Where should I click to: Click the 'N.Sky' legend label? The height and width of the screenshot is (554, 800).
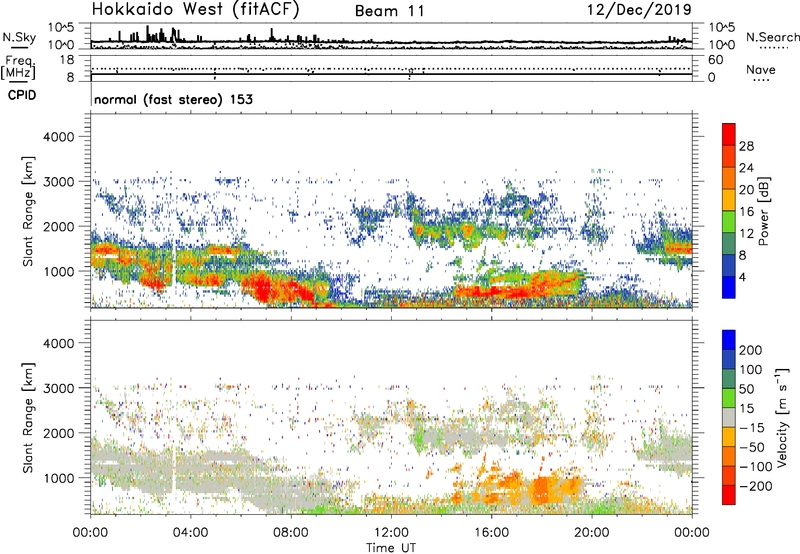(x=19, y=37)
